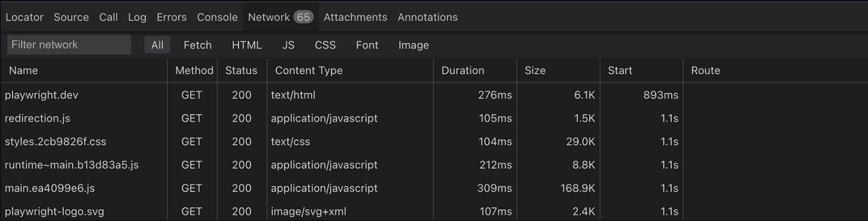Open the Source tab
This screenshot has height=221, width=868.
[71, 17]
